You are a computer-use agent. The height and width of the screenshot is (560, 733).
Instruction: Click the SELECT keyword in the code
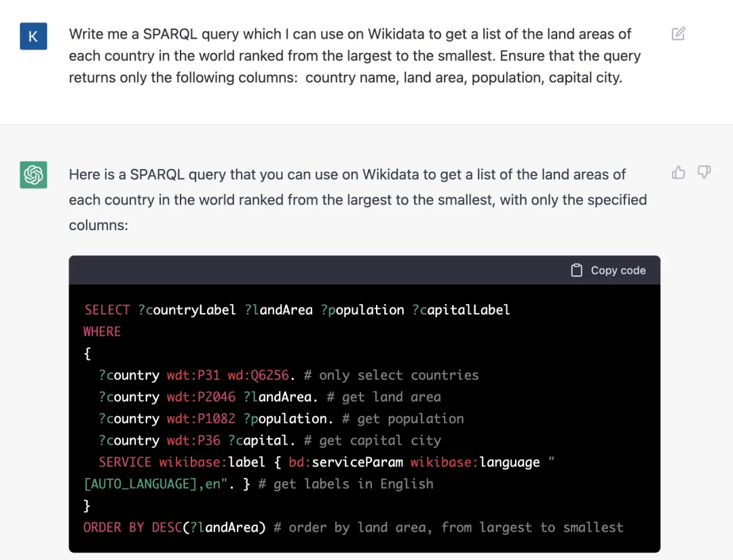tap(107, 310)
